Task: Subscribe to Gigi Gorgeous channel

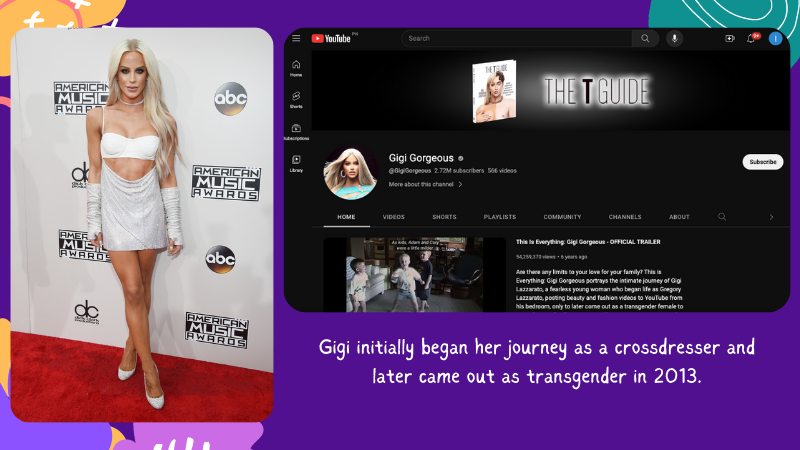Action: click(x=762, y=162)
